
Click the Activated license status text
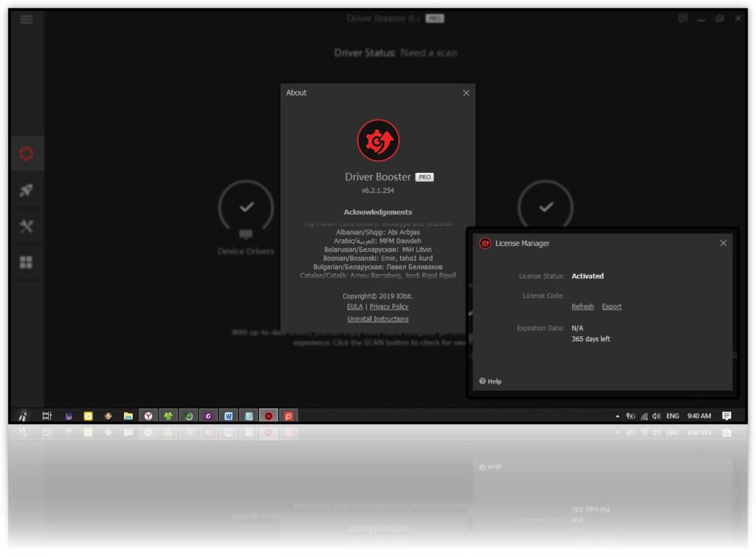click(587, 276)
